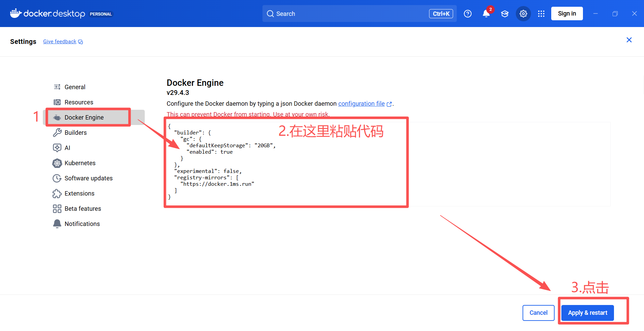
Task: Click the settings gear icon
Action: click(x=523, y=14)
